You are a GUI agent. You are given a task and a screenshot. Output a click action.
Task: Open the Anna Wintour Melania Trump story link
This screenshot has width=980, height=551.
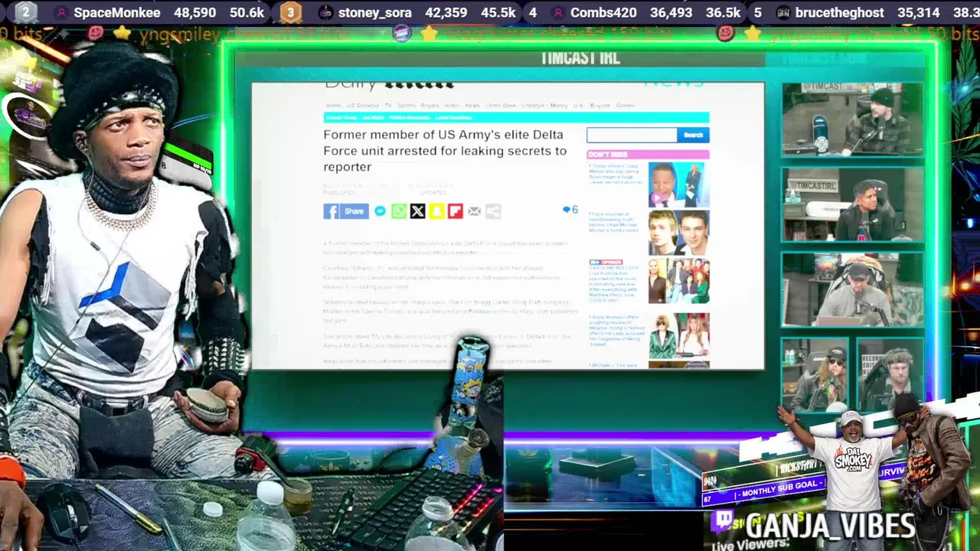coord(616,330)
